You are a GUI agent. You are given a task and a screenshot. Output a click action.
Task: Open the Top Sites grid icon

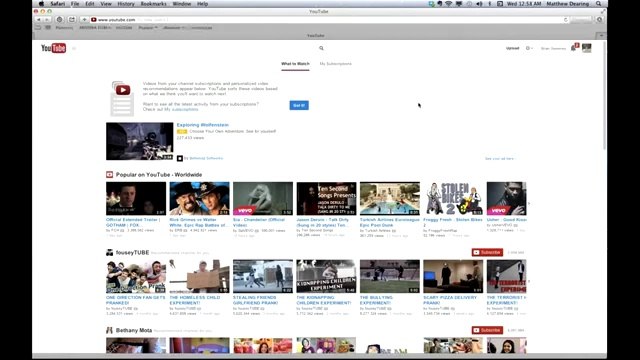pyautogui.click(x=48, y=28)
